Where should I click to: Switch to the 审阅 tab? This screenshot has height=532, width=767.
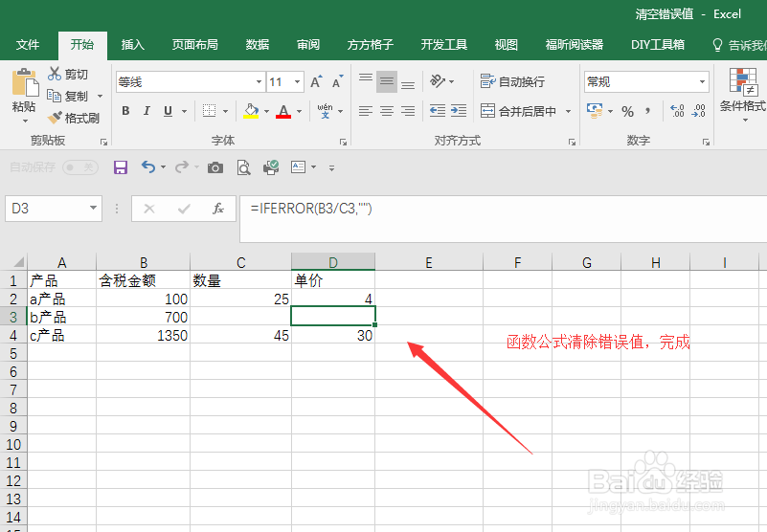pos(308,45)
